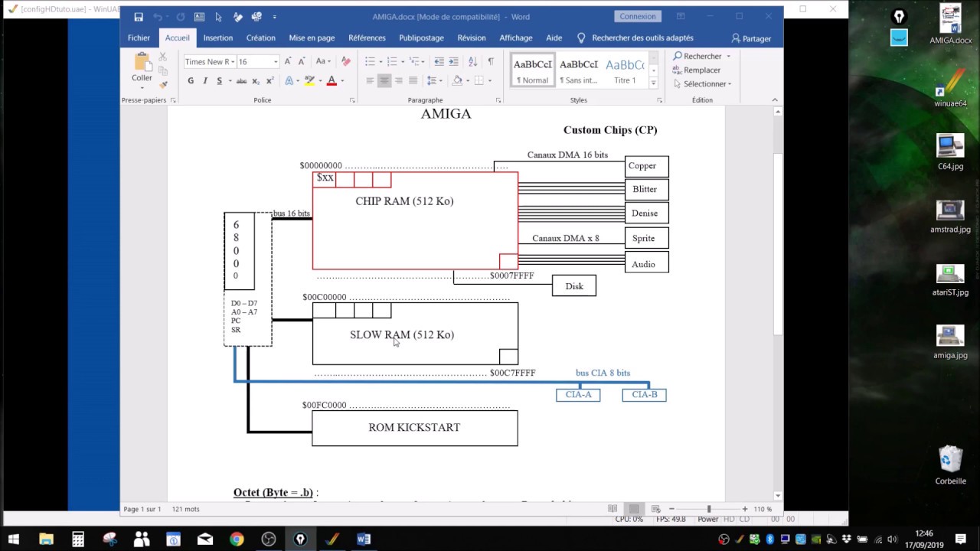980x551 pixels.
Task: Increase paragraph indent
Action: 453,61
